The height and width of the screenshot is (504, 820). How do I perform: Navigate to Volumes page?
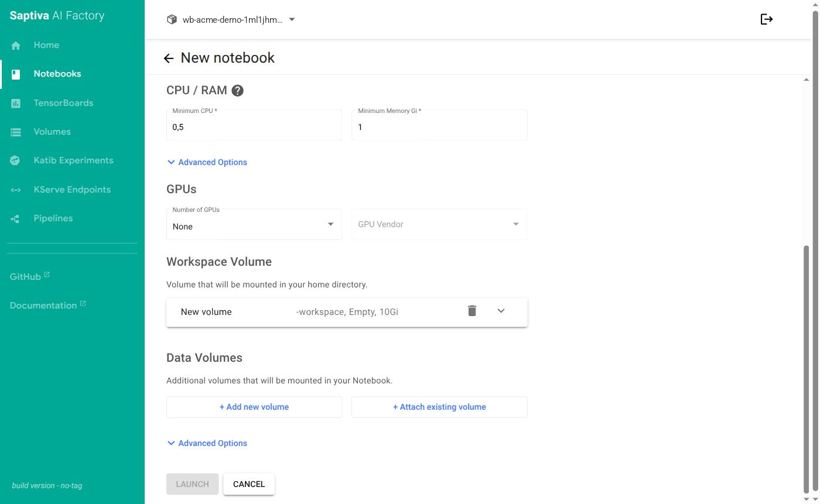[x=52, y=132]
